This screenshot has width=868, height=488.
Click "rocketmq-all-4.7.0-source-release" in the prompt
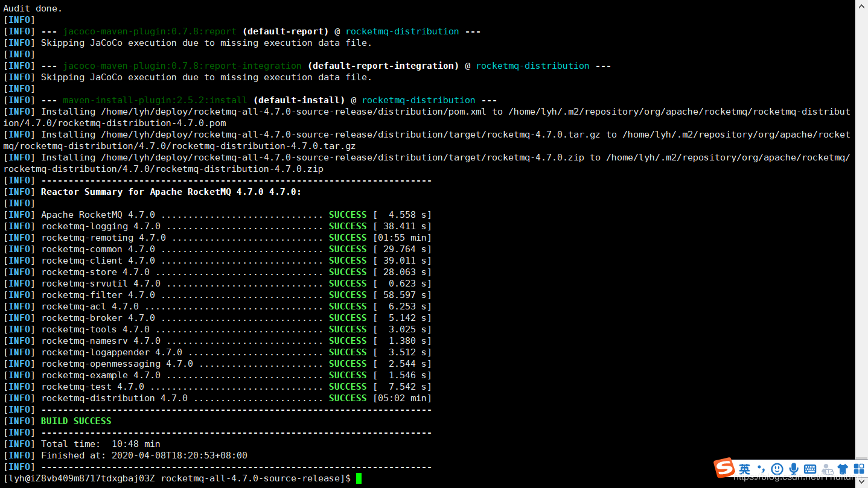[250, 478]
